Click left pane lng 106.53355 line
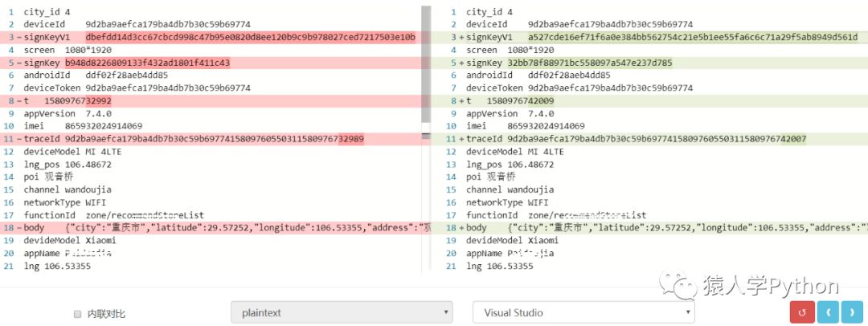 pos(57,267)
